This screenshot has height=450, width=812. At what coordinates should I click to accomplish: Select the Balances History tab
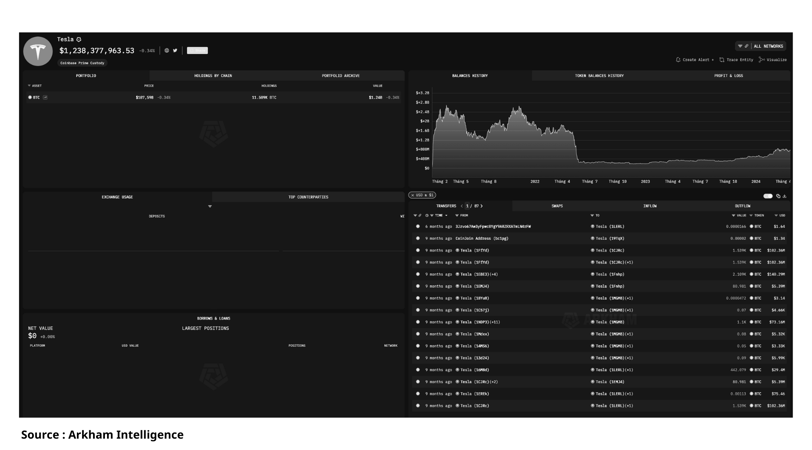click(470, 76)
